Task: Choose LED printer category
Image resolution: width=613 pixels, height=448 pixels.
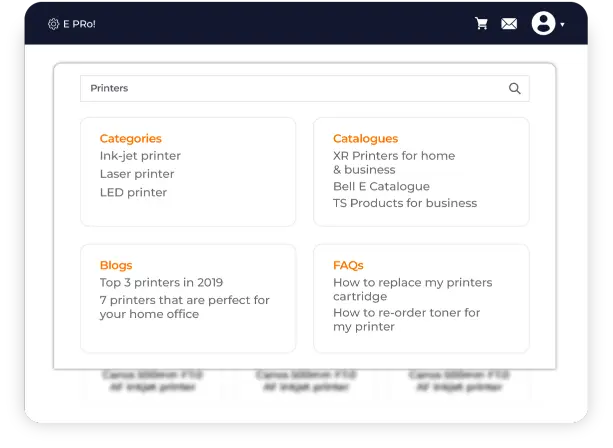Action: [x=133, y=192]
